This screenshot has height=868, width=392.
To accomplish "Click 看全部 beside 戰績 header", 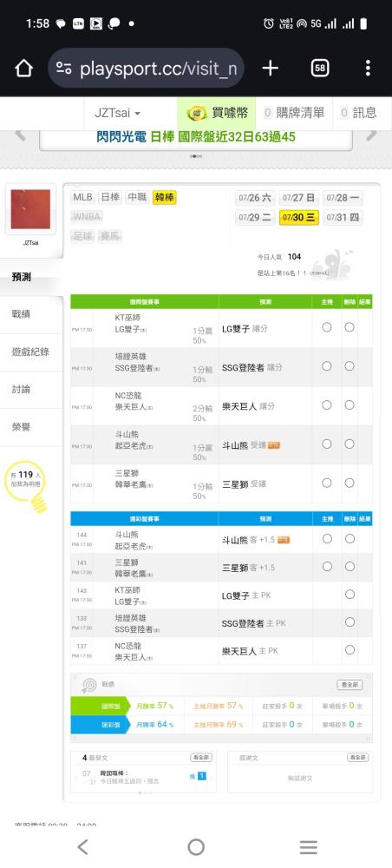I will click(x=350, y=684).
